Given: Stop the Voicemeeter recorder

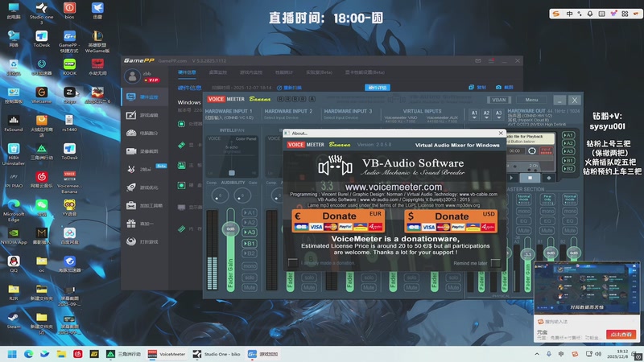Looking at the screenshot, I should click(530, 178).
